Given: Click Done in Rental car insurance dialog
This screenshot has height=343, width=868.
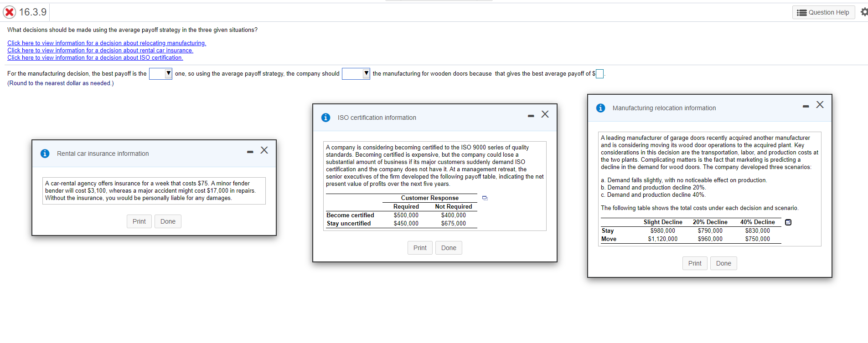Looking at the screenshot, I should click(168, 221).
